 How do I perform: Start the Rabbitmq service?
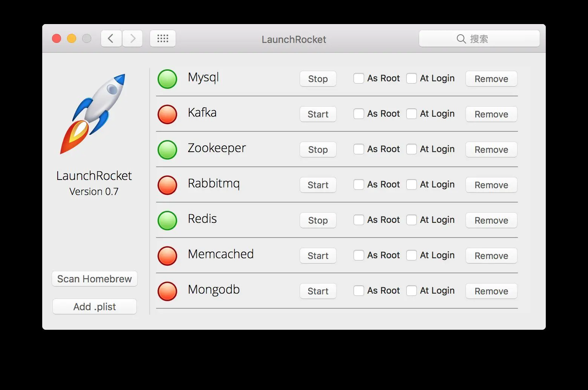(x=318, y=185)
